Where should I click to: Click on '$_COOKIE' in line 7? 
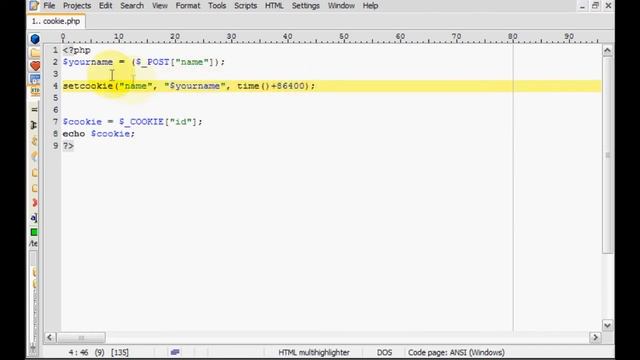click(141, 122)
